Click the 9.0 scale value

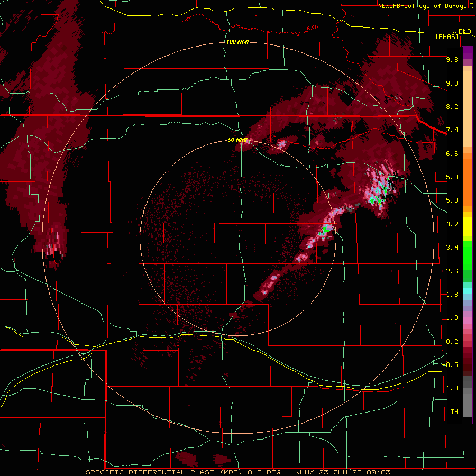point(452,83)
